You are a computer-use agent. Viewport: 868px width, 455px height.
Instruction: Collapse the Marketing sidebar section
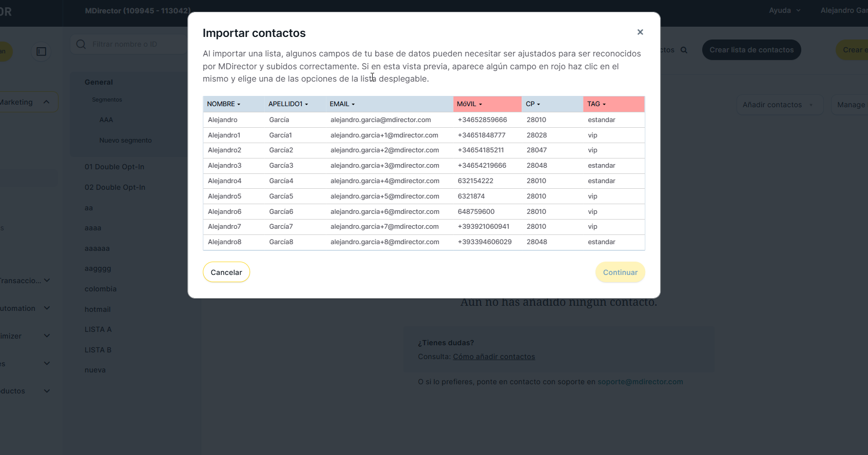click(47, 102)
